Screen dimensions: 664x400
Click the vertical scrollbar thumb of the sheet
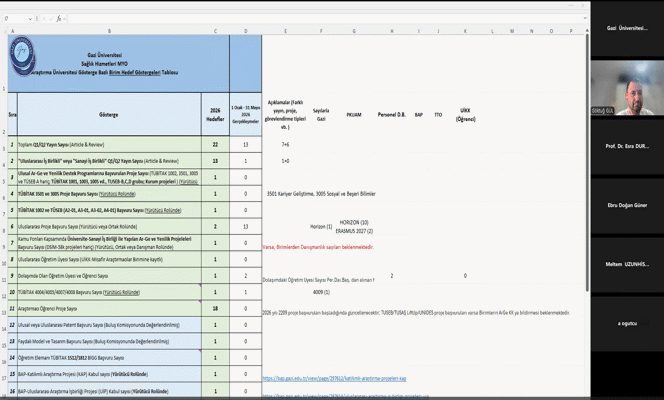click(587, 163)
